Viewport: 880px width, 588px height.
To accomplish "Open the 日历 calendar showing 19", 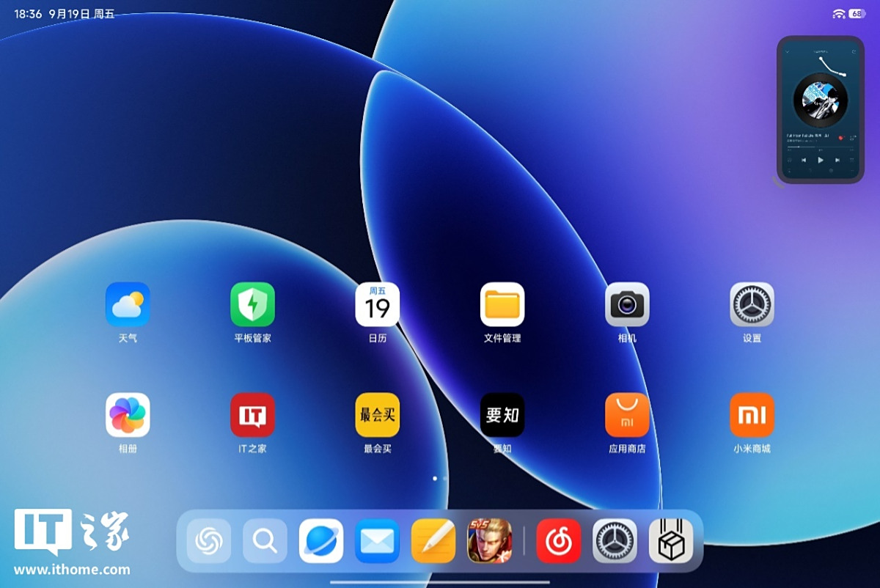I will coord(378,304).
